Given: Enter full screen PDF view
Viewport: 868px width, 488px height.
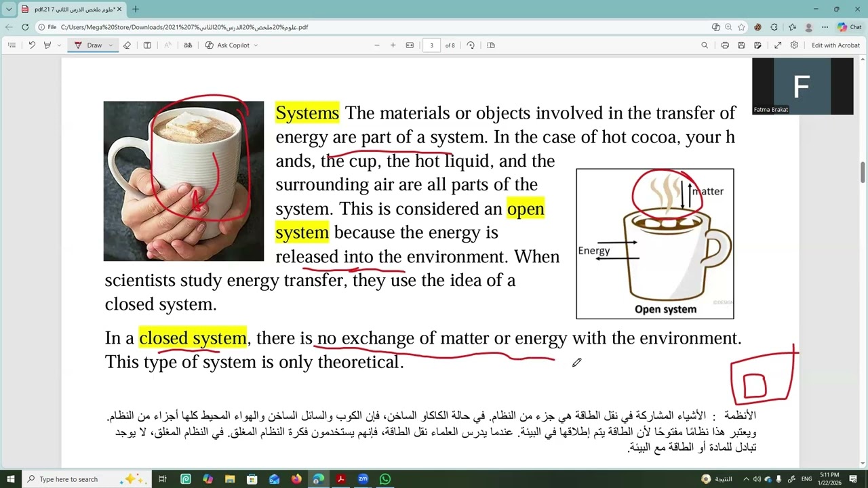Looking at the screenshot, I should 778,45.
